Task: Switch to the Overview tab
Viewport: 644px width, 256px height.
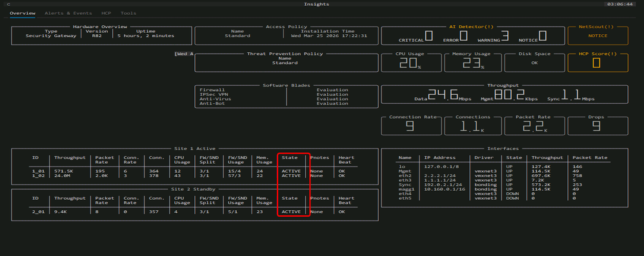Action: [23, 13]
